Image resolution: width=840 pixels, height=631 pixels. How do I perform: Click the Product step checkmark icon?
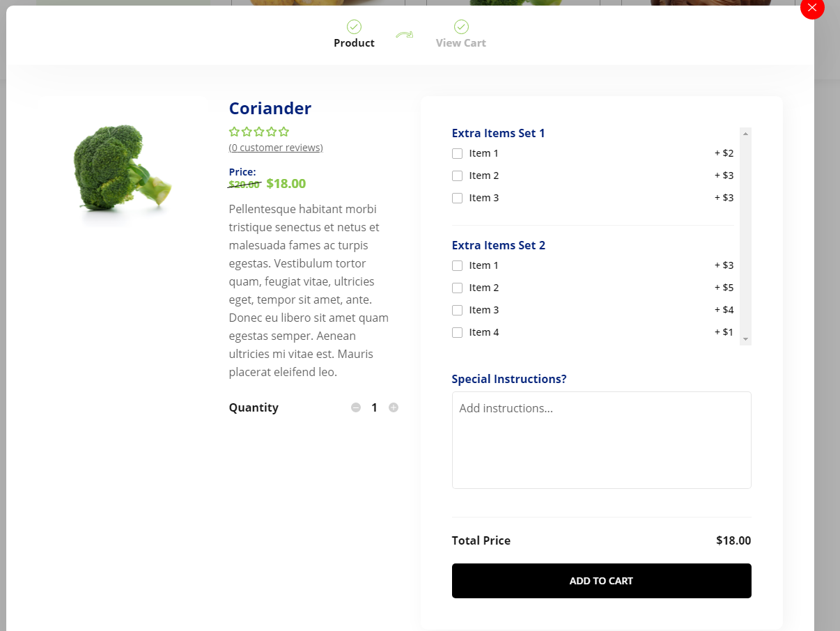(x=354, y=27)
